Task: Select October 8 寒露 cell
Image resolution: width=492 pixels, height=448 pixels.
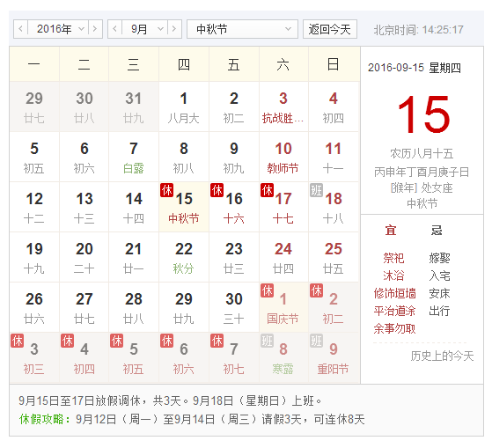Action: pos(283,357)
